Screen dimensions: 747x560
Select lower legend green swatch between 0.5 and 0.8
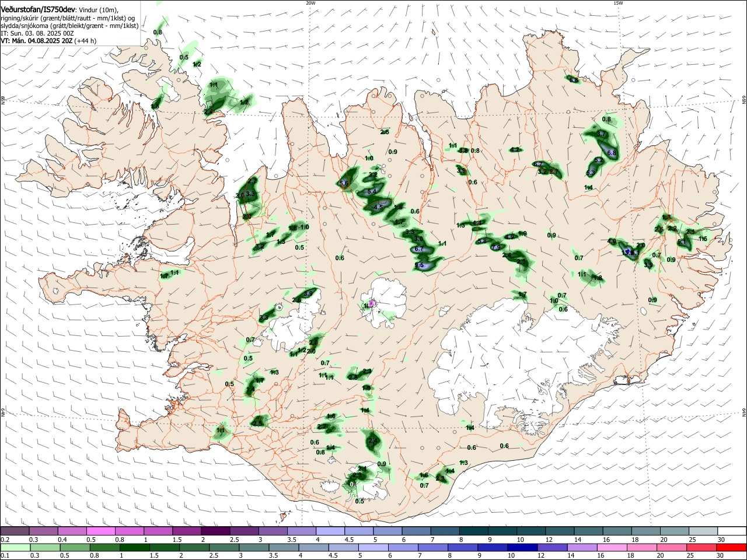[75, 547]
